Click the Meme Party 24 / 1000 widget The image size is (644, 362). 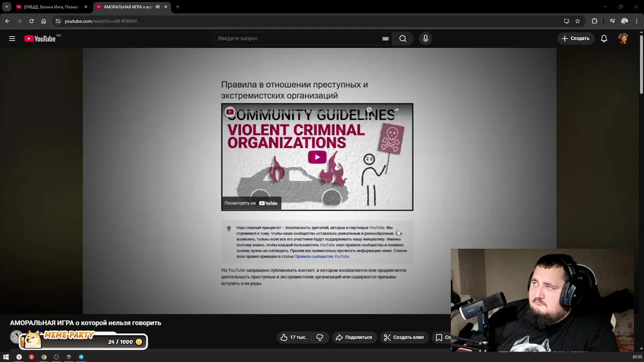[83, 341]
